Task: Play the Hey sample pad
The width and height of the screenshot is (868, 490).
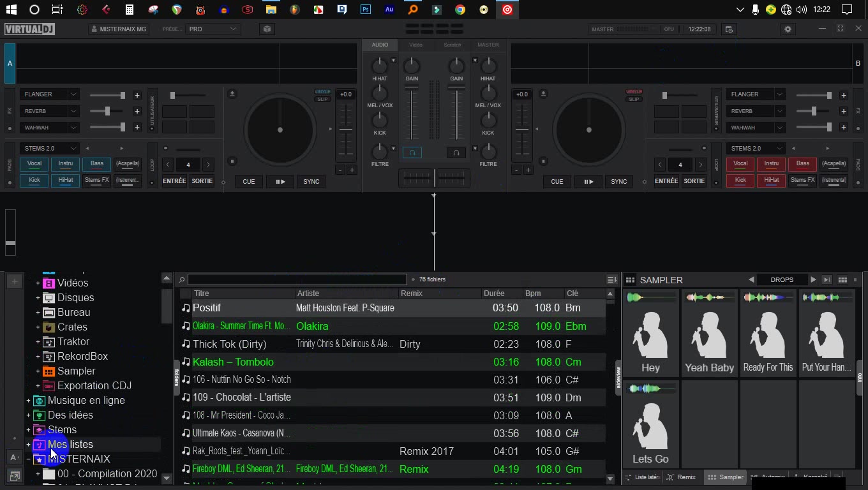Action: (651, 333)
